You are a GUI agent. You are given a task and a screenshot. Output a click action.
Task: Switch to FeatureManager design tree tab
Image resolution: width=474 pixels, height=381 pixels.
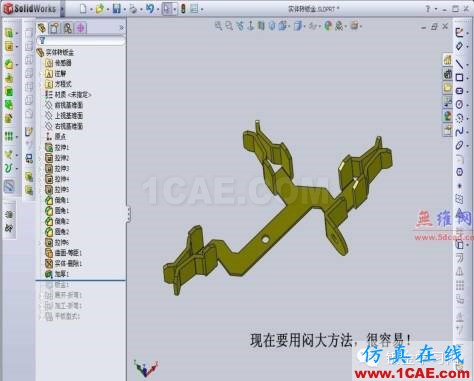pyautogui.click(x=42, y=28)
